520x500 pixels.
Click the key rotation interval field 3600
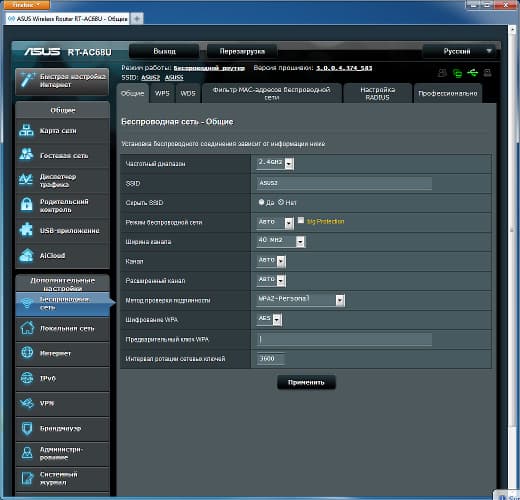click(271, 358)
